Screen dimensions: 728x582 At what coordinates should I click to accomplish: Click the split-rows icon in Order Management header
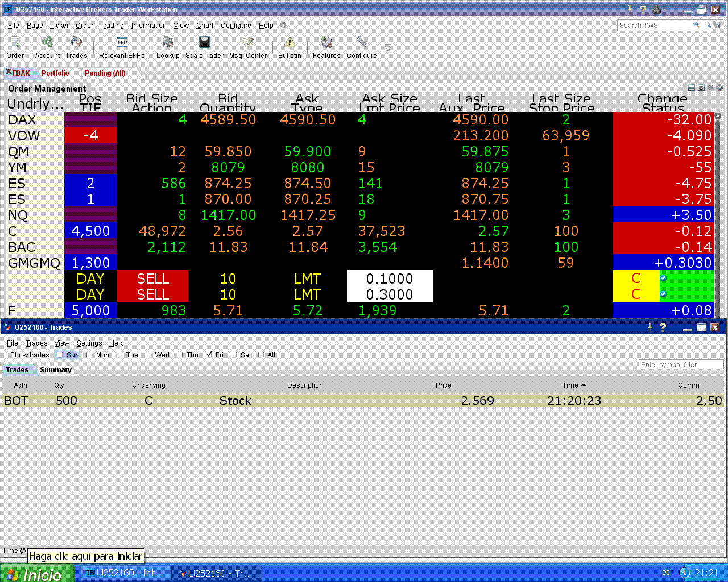click(692, 88)
